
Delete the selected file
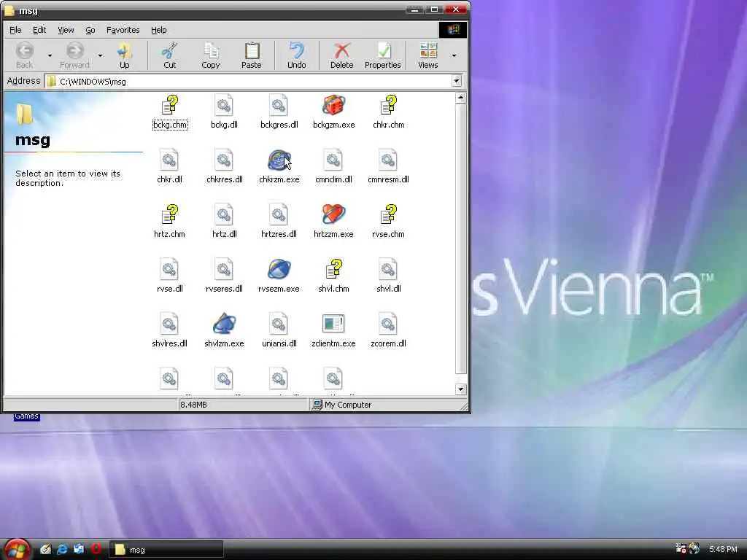tap(341, 55)
